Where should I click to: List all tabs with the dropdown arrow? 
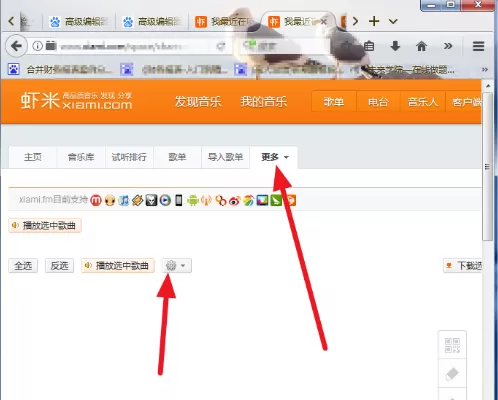[x=393, y=22]
